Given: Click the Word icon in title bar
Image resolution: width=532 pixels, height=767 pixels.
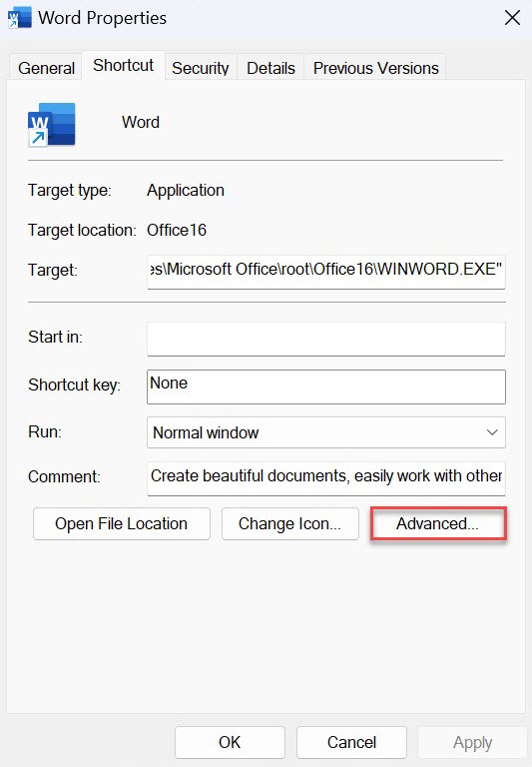Looking at the screenshot, I should click(x=20, y=18).
